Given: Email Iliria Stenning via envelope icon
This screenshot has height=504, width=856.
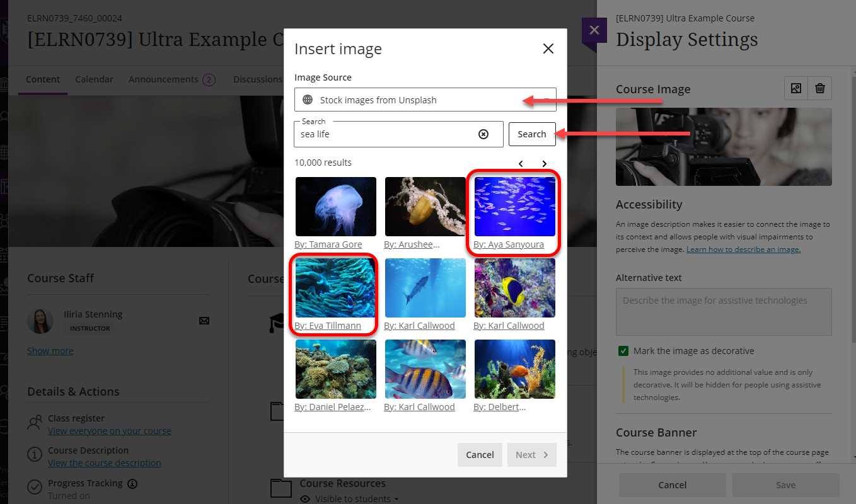Looking at the screenshot, I should click(x=204, y=321).
